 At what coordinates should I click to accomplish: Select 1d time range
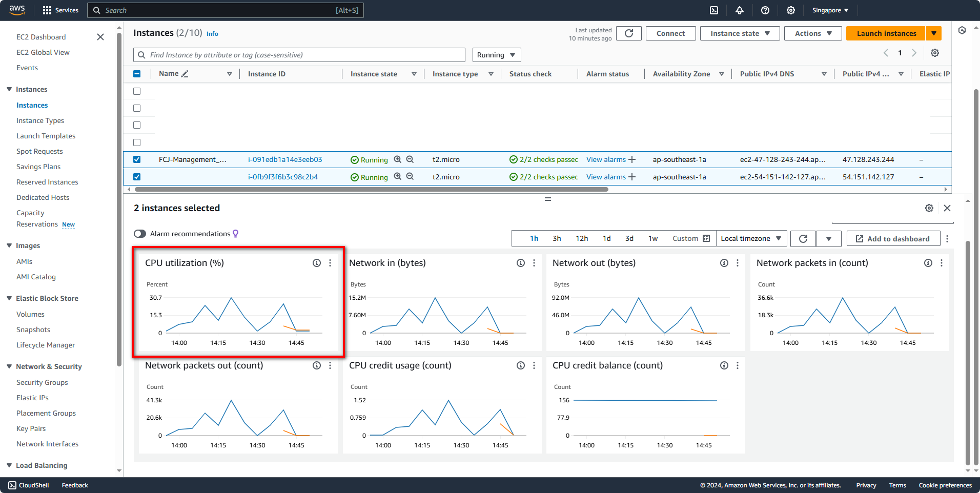pos(607,238)
